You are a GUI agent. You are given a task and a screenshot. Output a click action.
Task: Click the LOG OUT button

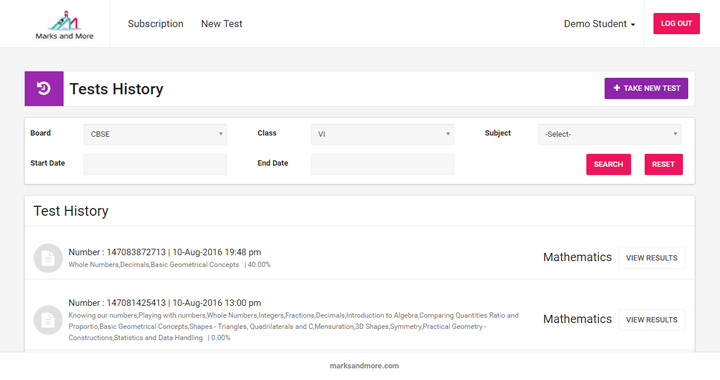pyautogui.click(x=676, y=23)
